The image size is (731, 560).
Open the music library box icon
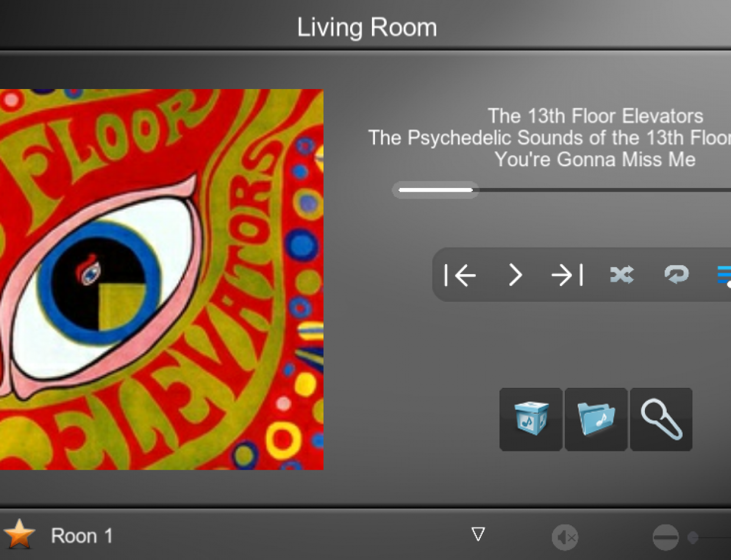coord(531,419)
